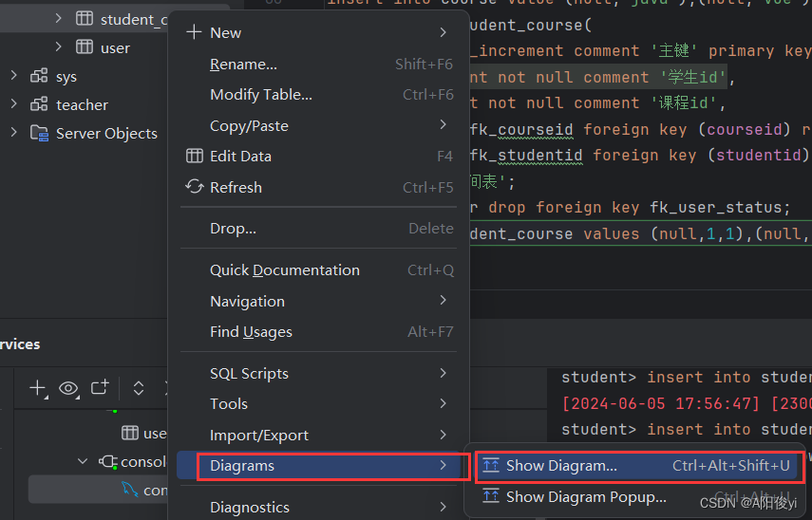Click the Refresh arrows icon in menu
Screen dimensions: 812x520
pos(194,187)
